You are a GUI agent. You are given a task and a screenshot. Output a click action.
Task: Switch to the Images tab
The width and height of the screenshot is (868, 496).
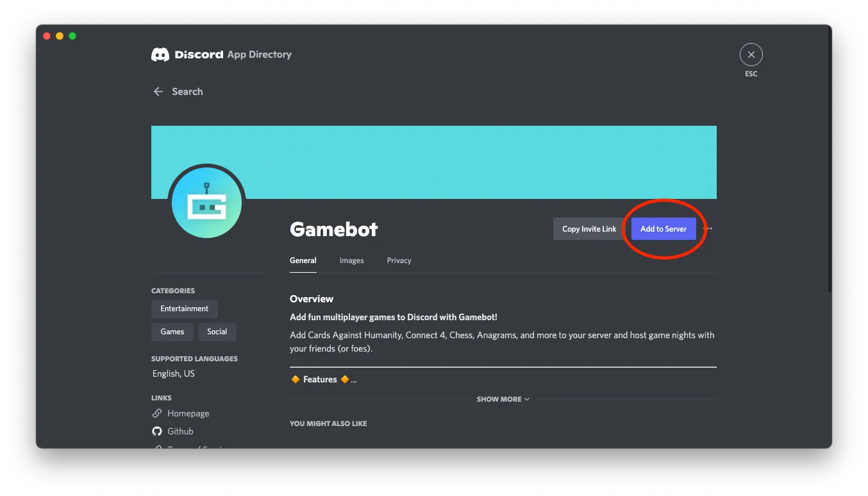352,261
